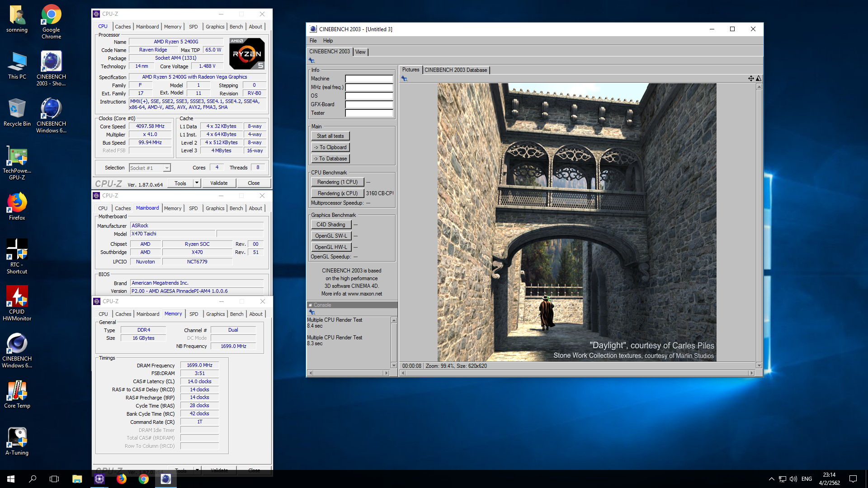Open CINEBENCH 2003 shortcut on desktop

(x=51, y=69)
